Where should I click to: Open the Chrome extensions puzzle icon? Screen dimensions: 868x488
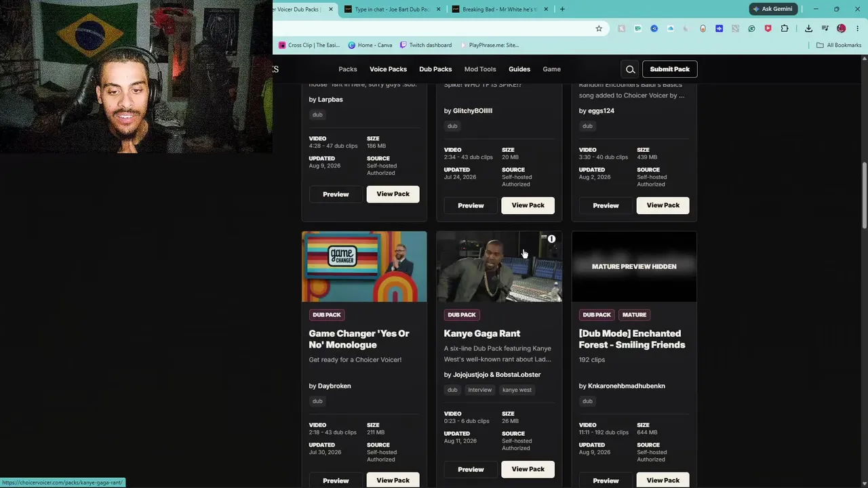click(x=785, y=28)
